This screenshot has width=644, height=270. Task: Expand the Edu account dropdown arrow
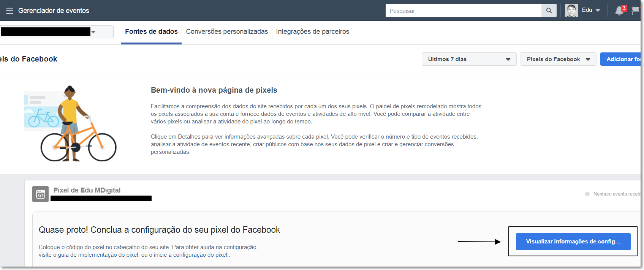point(598,10)
